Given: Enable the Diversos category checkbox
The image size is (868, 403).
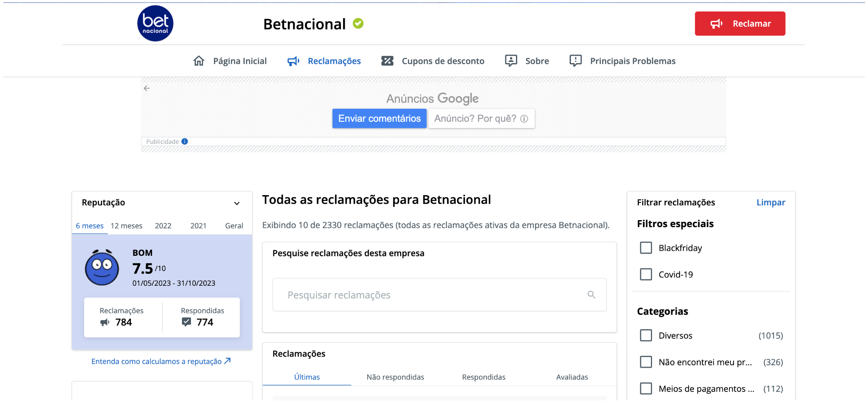Looking at the screenshot, I should pyautogui.click(x=646, y=335).
